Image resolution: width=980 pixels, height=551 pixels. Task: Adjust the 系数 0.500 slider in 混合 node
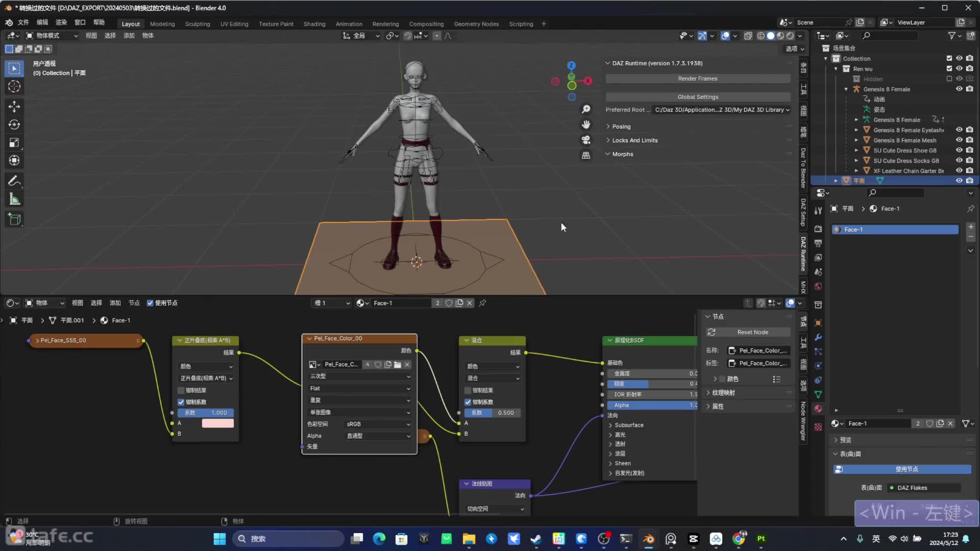click(493, 413)
